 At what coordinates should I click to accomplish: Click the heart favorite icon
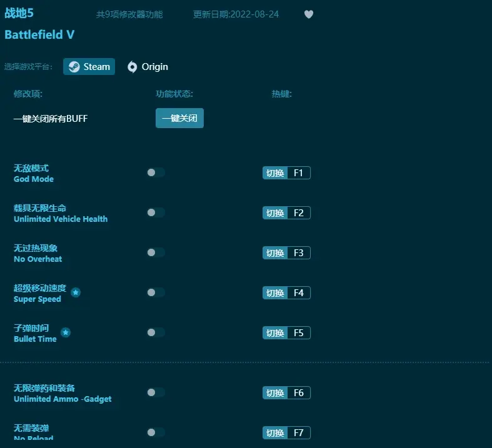[x=309, y=14]
